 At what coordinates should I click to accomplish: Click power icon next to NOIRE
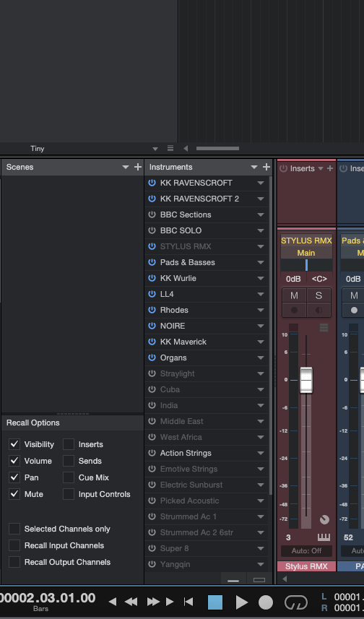(x=152, y=326)
